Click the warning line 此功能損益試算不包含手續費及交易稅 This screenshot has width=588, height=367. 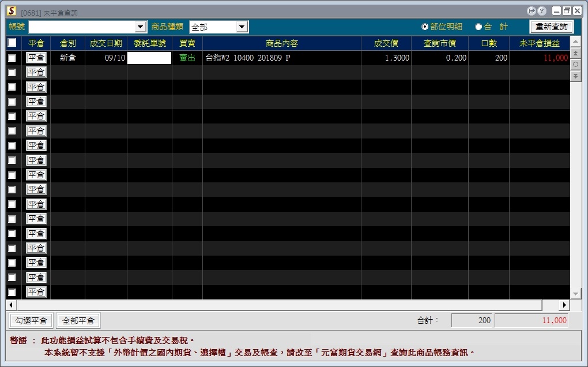pyautogui.click(x=118, y=340)
